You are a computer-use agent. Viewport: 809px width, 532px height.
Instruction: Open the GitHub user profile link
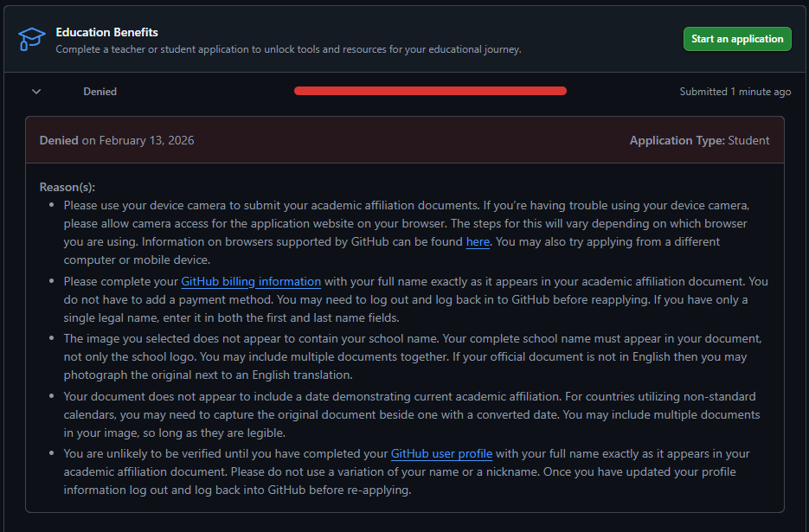pyautogui.click(x=441, y=453)
